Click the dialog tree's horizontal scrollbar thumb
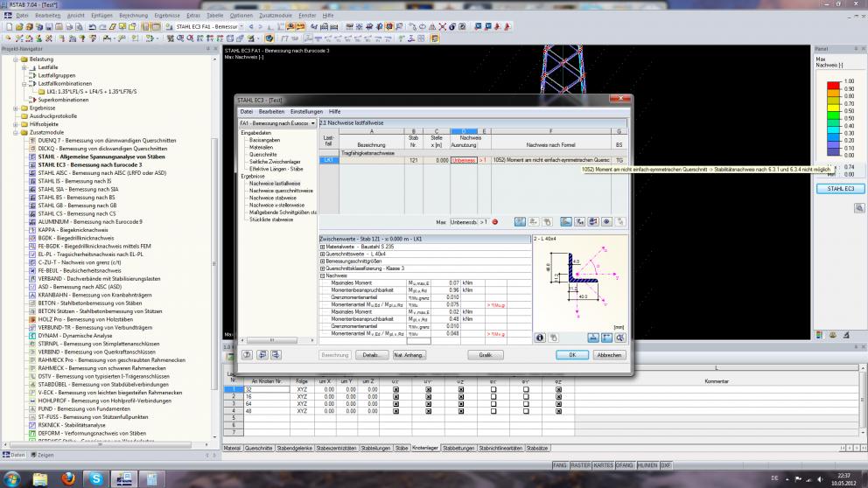Screen dimensions: 868x488 pyautogui.click(x=272, y=340)
